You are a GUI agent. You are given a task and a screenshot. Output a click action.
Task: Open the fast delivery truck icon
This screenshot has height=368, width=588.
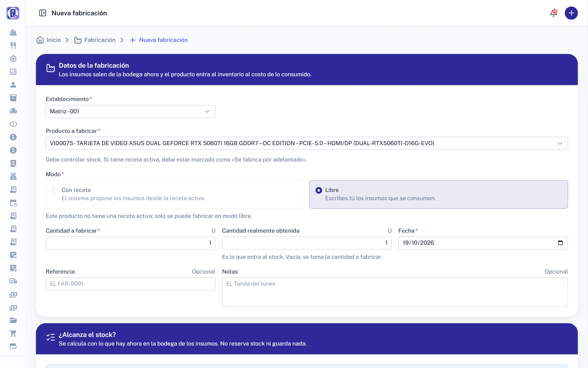click(x=13, y=111)
